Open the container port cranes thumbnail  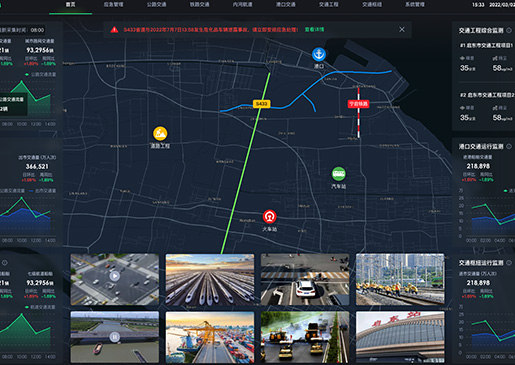[x=210, y=337]
